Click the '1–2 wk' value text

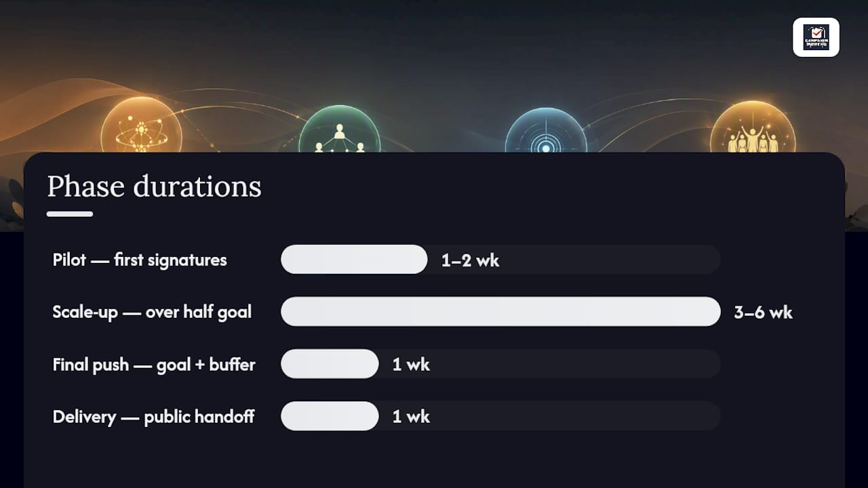pos(471,260)
